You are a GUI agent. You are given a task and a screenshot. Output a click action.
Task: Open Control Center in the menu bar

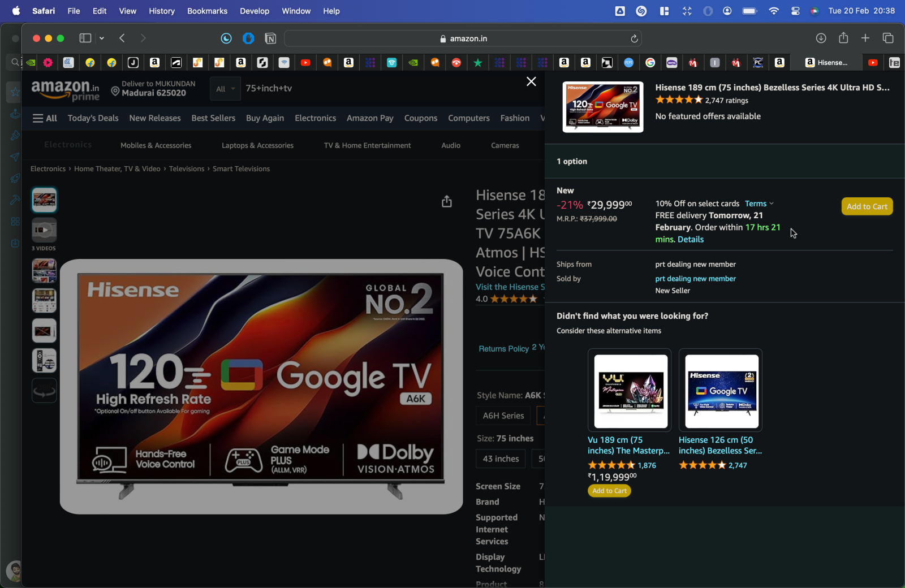(x=795, y=11)
